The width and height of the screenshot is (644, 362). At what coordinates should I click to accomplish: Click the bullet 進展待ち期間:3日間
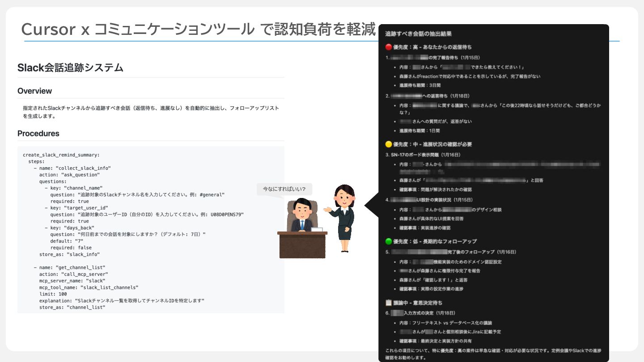pyautogui.click(x=420, y=85)
